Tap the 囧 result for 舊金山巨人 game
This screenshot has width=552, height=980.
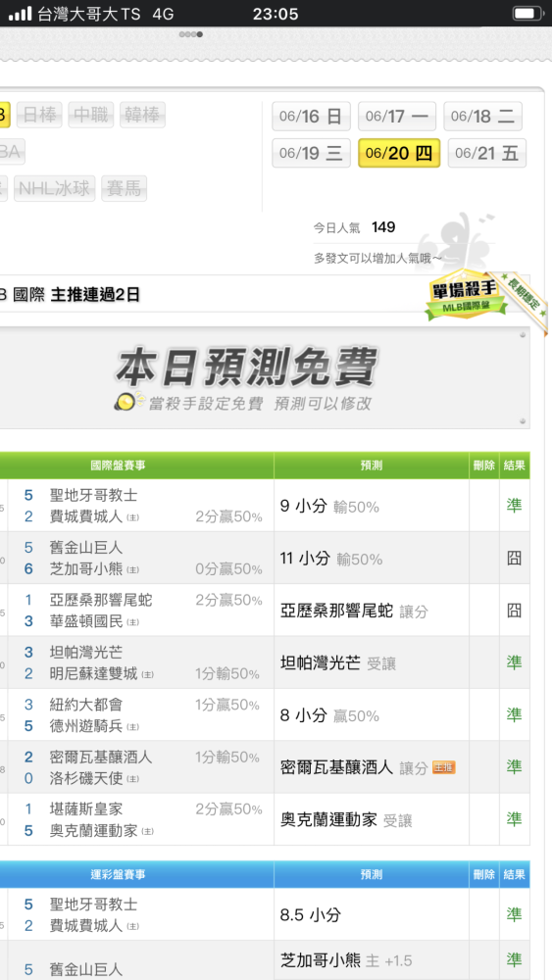coord(514,559)
